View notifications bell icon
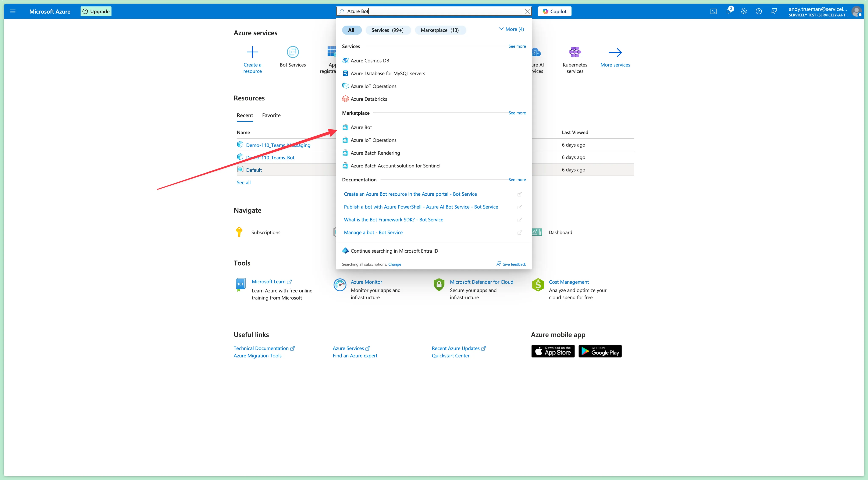The width and height of the screenshot is (868, 480). tap(729, 11)
